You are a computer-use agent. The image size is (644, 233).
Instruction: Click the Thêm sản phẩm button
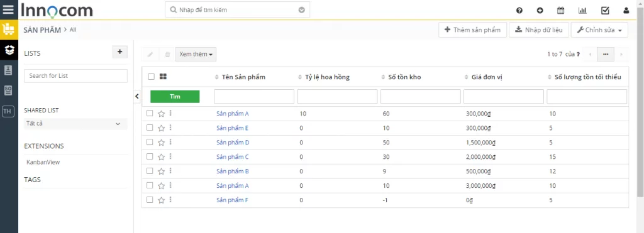coord(473,30)
